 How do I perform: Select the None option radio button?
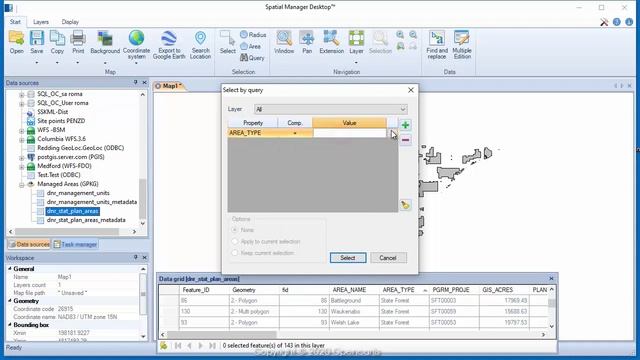[x=235, y=230]
